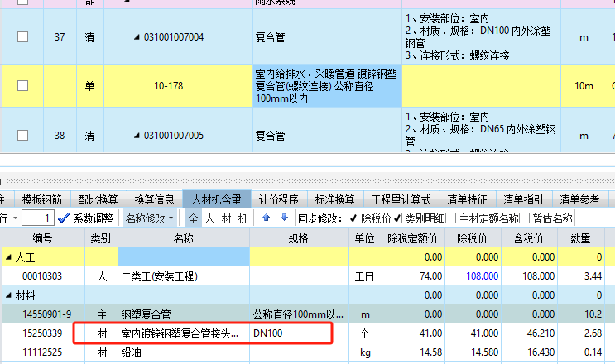Image resolution: width=615 pixels, height=364 pixels.
Task: Select the 室内给排水 quota name cell
Action: pyautogui.click(x=327, y=86)
